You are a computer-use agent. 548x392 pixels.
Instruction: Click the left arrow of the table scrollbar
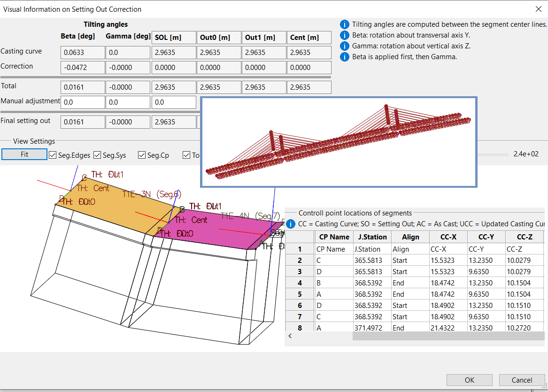click(x=290, y=336)
